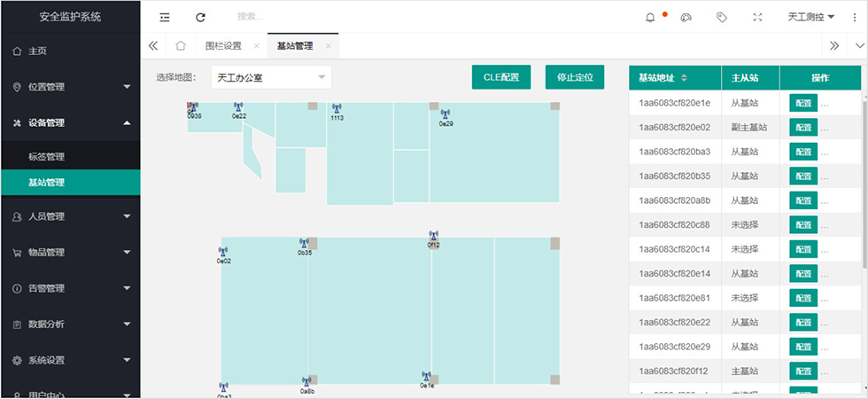Collapse the 设备管理 sidebar menu
Screen dimensions: 868x399
(70, 123)
